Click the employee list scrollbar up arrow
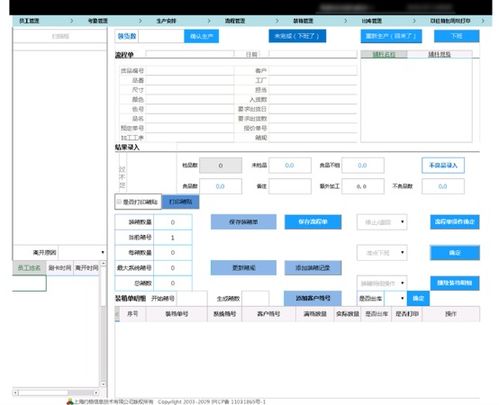The image size is (499, 405). (103, 264)
